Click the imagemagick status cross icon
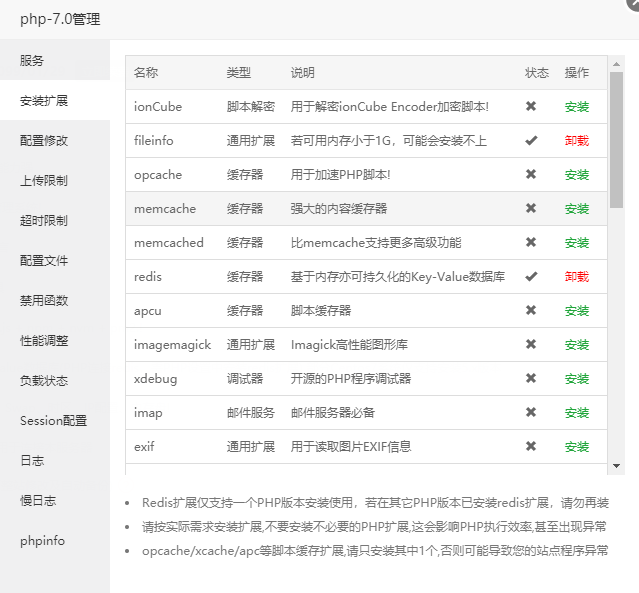This screenshot has height=593, width=639. point(531,344)
